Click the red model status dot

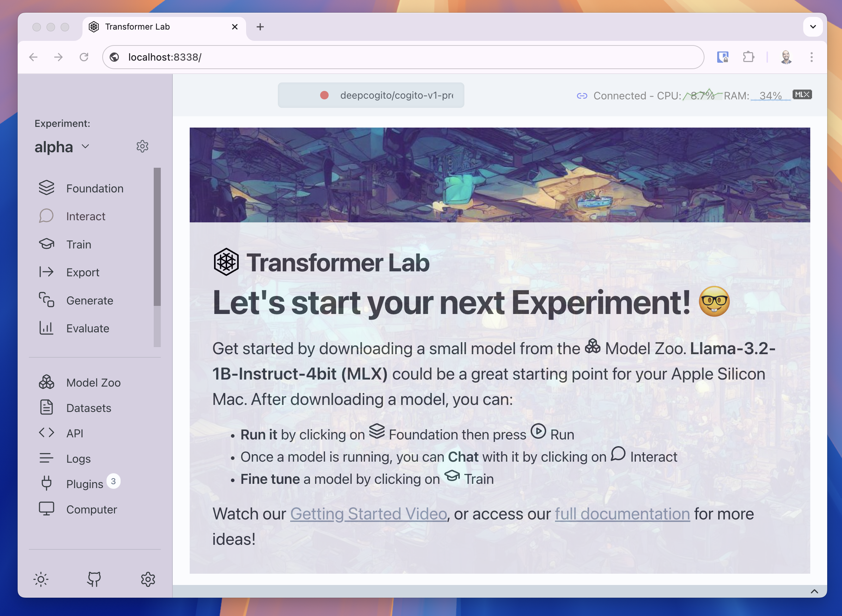[324, 96]
